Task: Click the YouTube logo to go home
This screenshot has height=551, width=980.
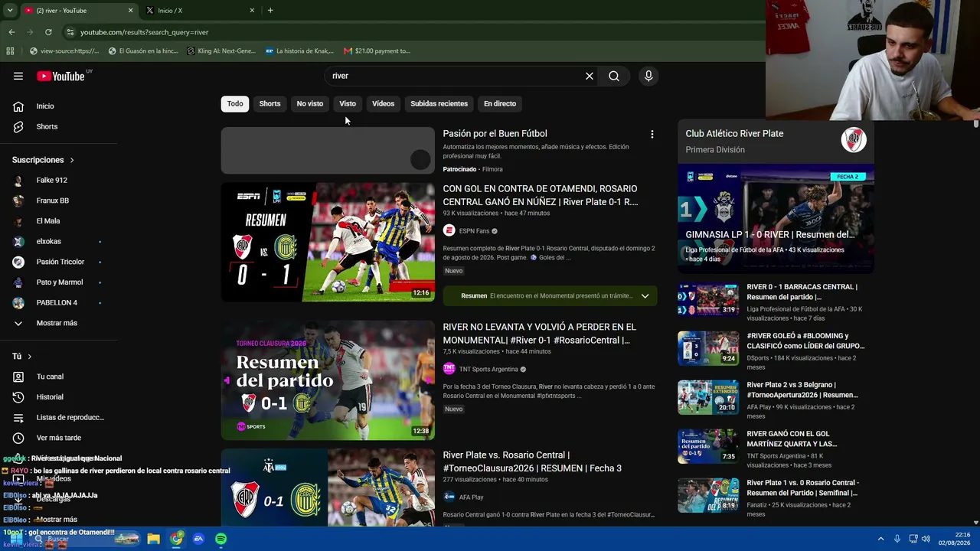Action: (x=60, y=76)
